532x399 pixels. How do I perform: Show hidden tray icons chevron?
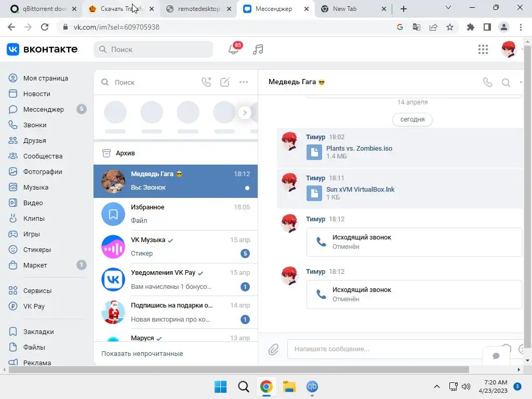click(x=437, y=387)
